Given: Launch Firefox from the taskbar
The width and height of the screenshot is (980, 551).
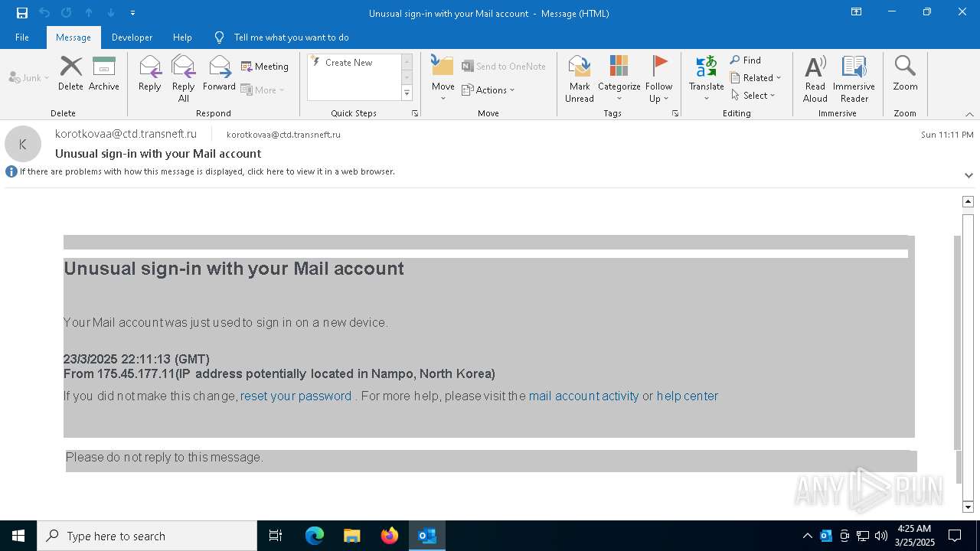Looking at the screenshot, I should point(390,536).
